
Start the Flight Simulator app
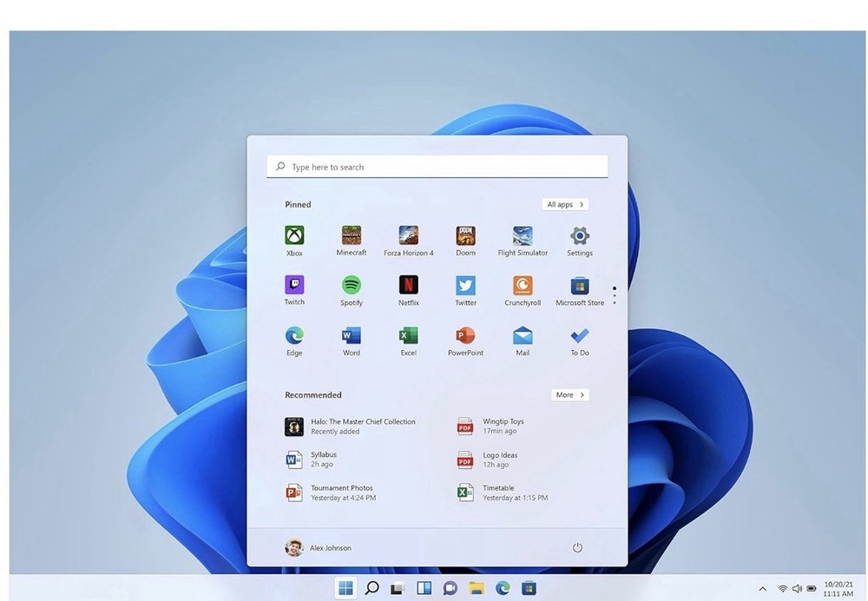coord(522,235)
